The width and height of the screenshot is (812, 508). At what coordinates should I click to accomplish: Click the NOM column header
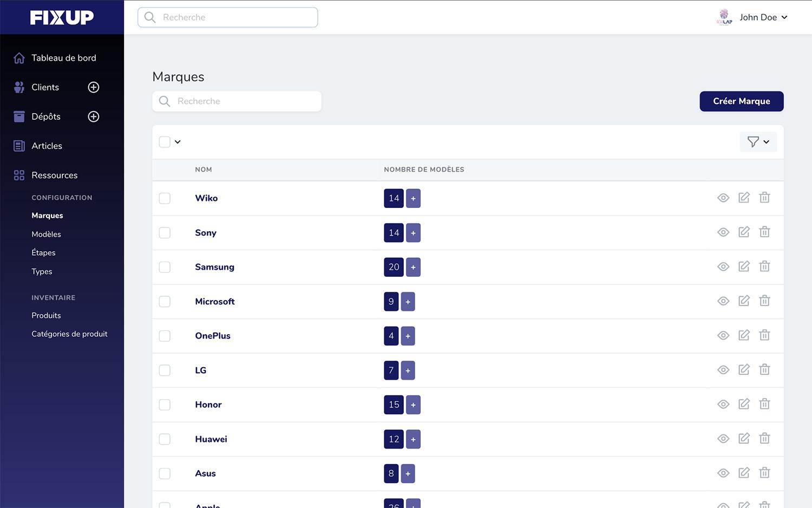point(204,170)
